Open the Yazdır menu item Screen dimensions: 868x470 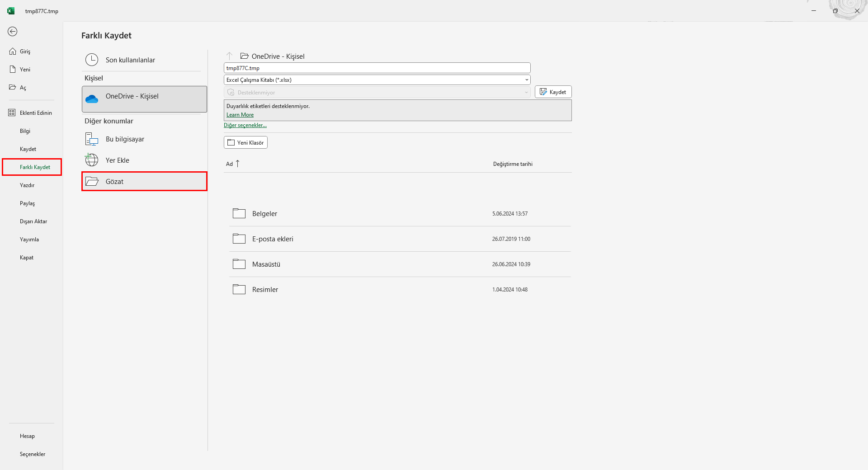coord(27,185)
